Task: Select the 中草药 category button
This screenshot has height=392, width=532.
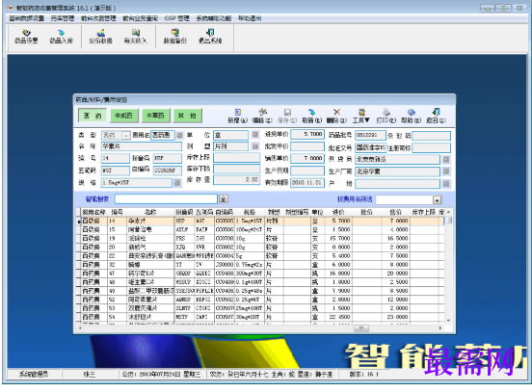Action: point(155,116)
